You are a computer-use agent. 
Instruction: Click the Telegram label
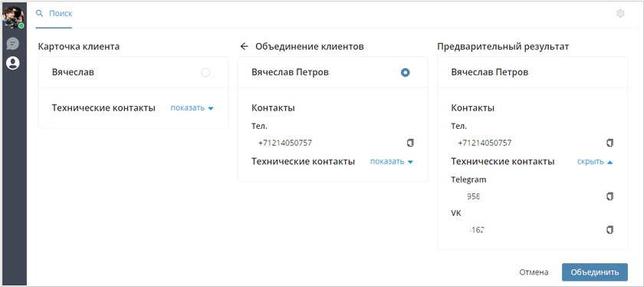[468, 180]
